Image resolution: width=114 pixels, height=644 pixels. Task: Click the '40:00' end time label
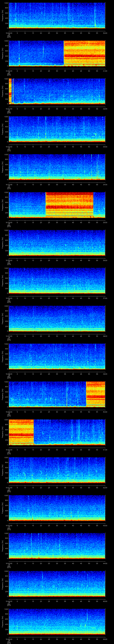tap(105, 412)
